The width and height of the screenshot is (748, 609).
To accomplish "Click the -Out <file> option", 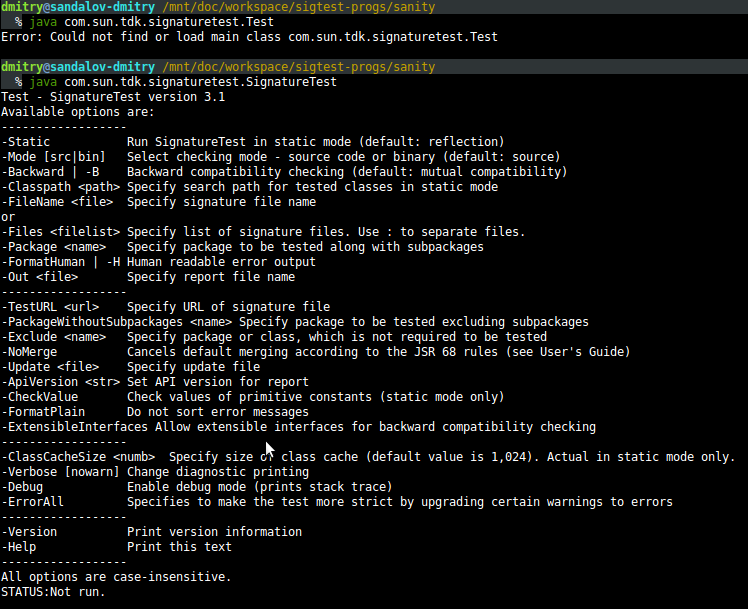I will [40, 277].
